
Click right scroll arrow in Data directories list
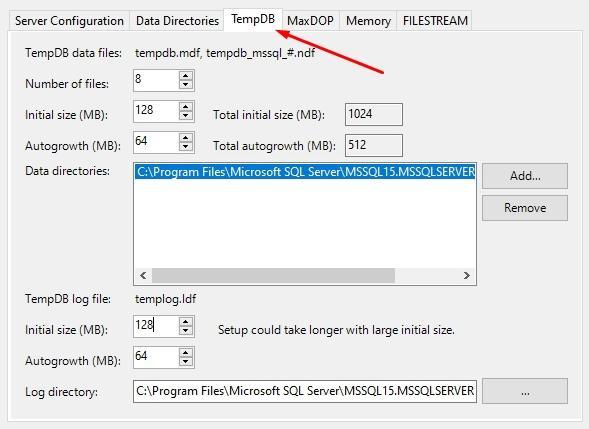pos(467,275)
